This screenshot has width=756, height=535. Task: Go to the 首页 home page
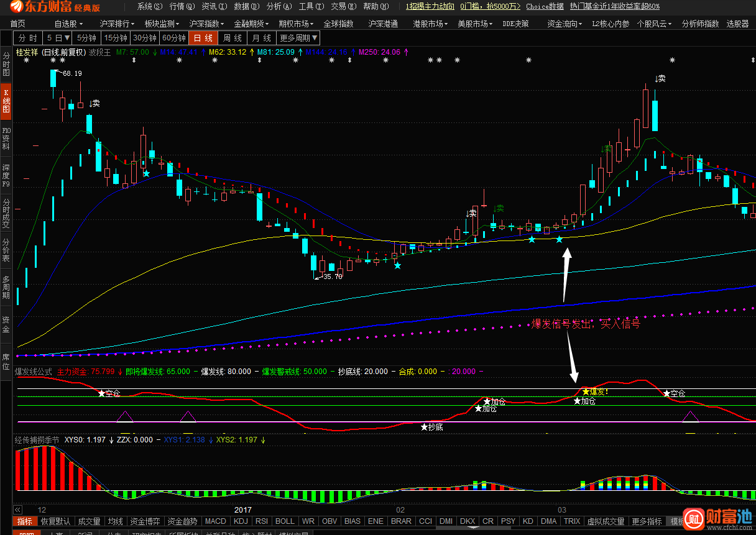pyautogui.click(x=18, y=24)
